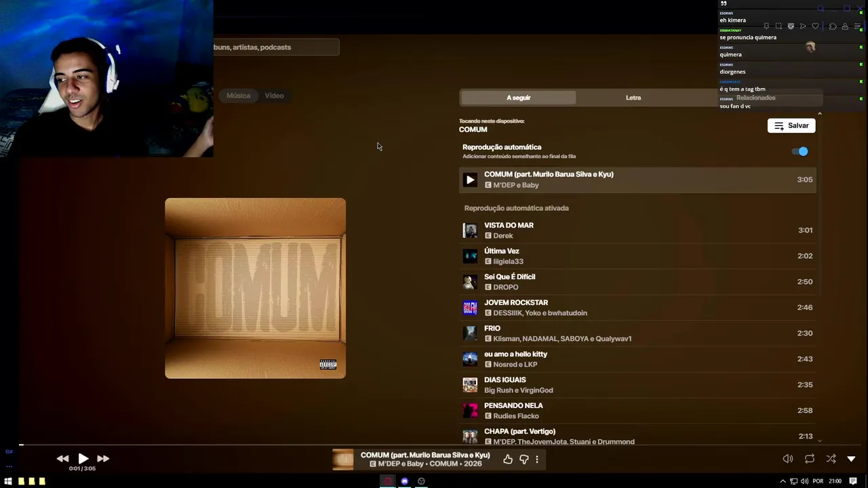Select the Última Vez track thumbnail

tap(470, 256)
